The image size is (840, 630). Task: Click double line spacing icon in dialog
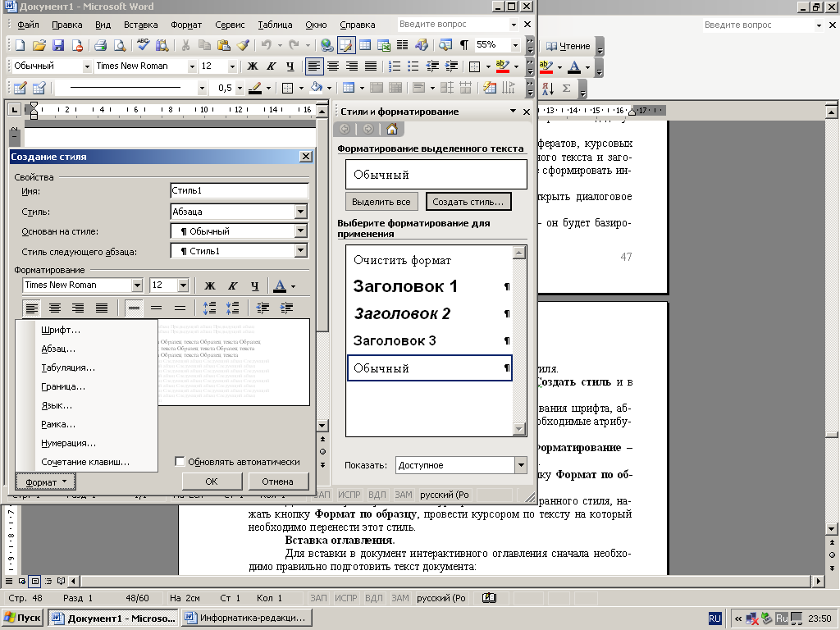(x=180, y=308)
